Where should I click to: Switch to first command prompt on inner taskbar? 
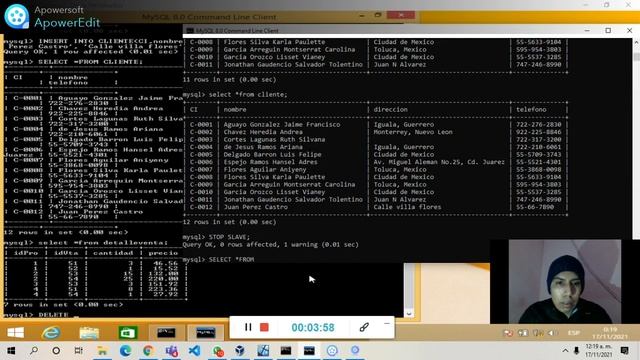click(x=166, y=333)
